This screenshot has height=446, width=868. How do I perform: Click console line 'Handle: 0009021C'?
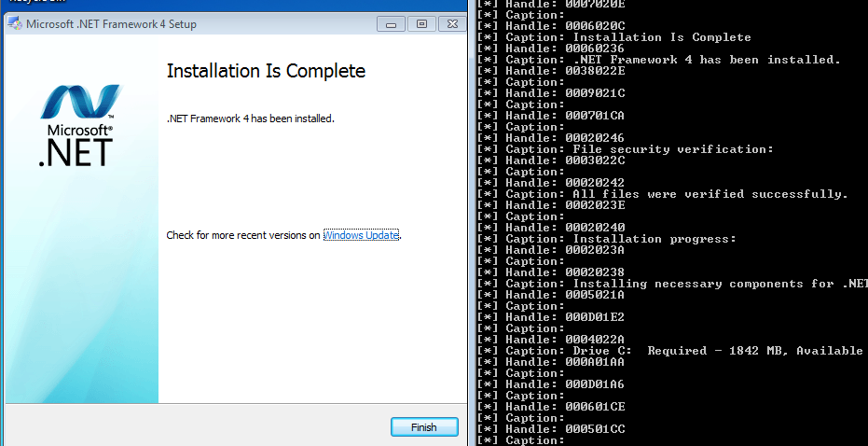(x=551, y=93)
